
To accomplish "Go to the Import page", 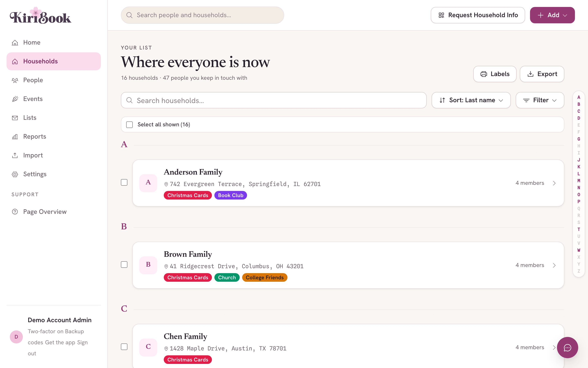I will (x=54, y=155).
